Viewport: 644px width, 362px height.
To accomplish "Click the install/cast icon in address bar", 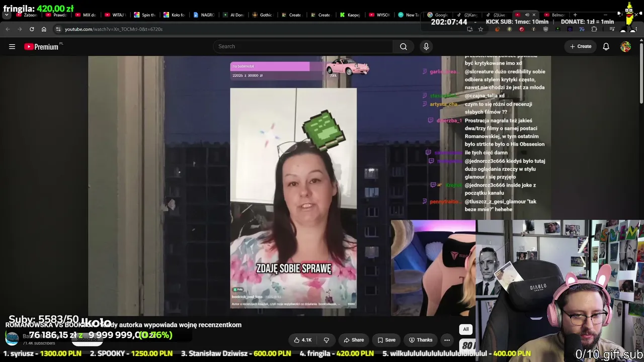I will pyautogui.click(x=469, y=29).
